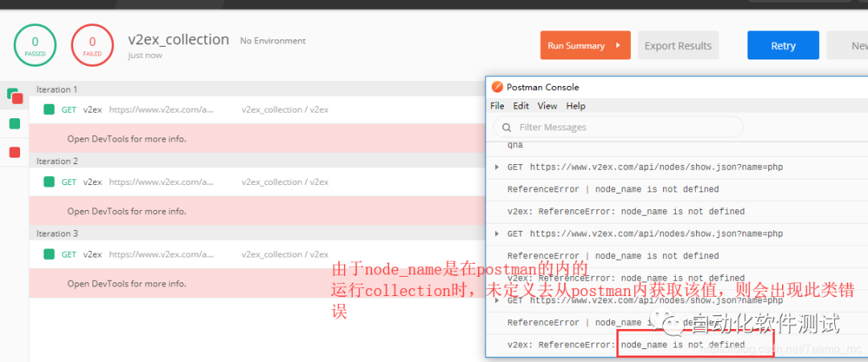The image size is (868, 362).
Task: Expand the second GET show.json?name=php console entry
Action: coord(497,234)
